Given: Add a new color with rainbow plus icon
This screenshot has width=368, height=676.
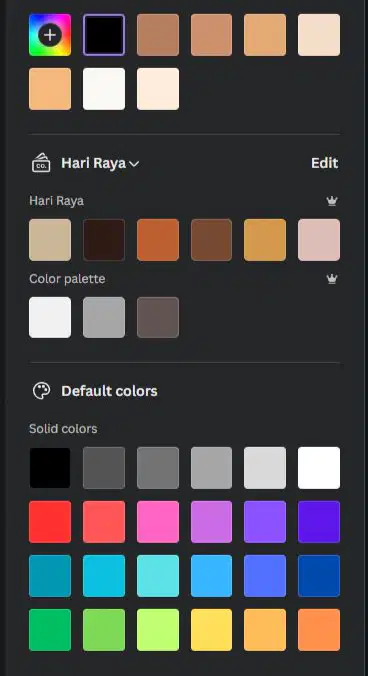Looking at the screenshot, I should point(50,35).
